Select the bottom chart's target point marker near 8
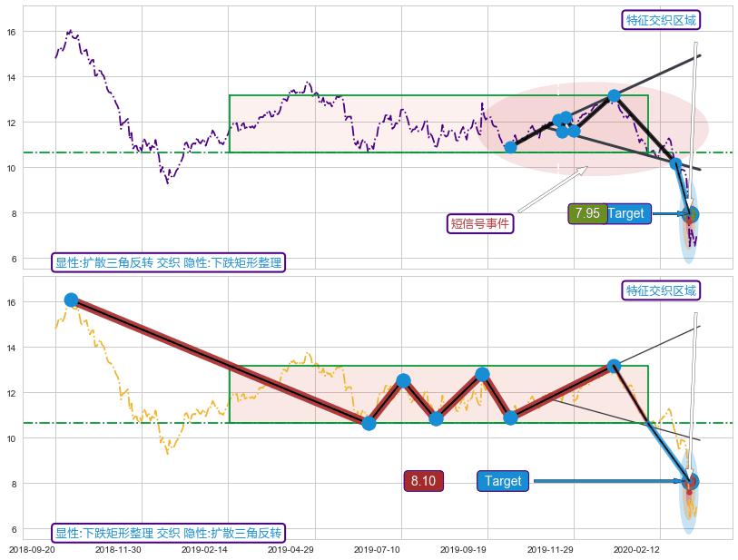The height and width of the screenshot is (560, 738). pyautogui.click(x=691, y=481)
